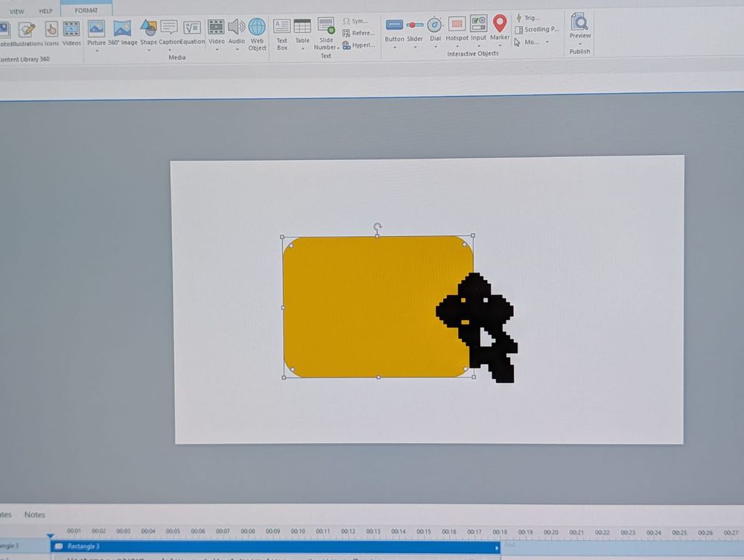Click the rotation handle above the rectangle
744x560 pixels.
click(x=378, y=227)
